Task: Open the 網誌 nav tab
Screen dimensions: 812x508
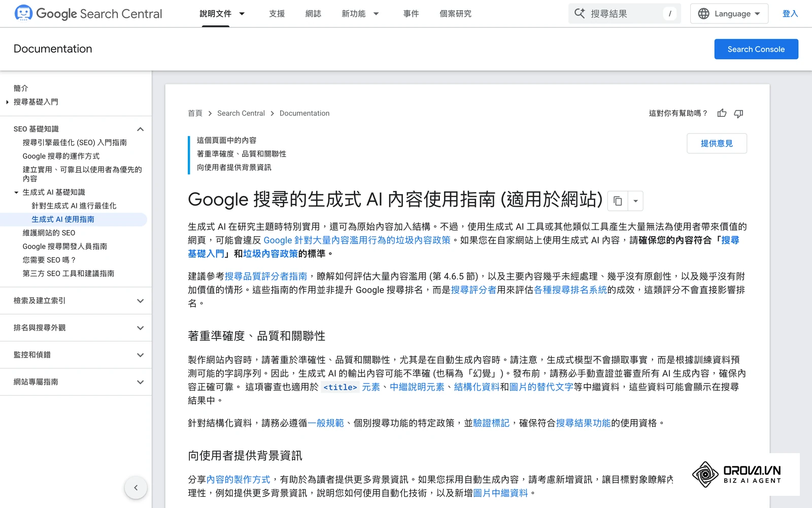Action: (x=314, y=14)
